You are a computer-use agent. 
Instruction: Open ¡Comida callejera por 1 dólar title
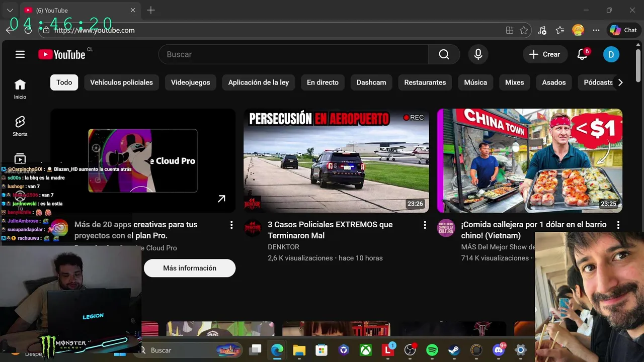click(534, 230)
